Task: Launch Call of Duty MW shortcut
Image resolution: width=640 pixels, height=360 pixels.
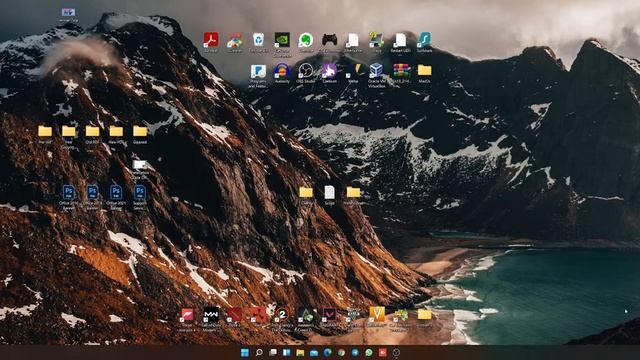Action: tap(211, 315)
